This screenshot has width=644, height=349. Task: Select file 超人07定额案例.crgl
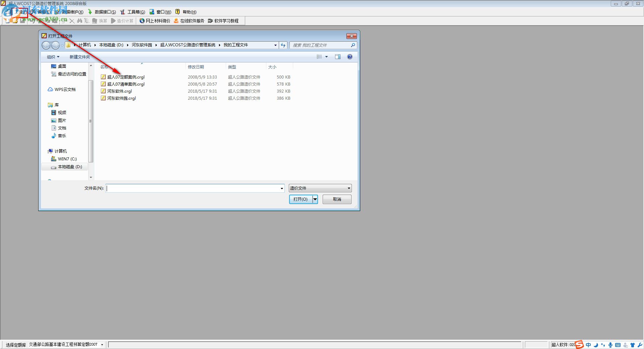pyautogui.click(x=123, y=77)
